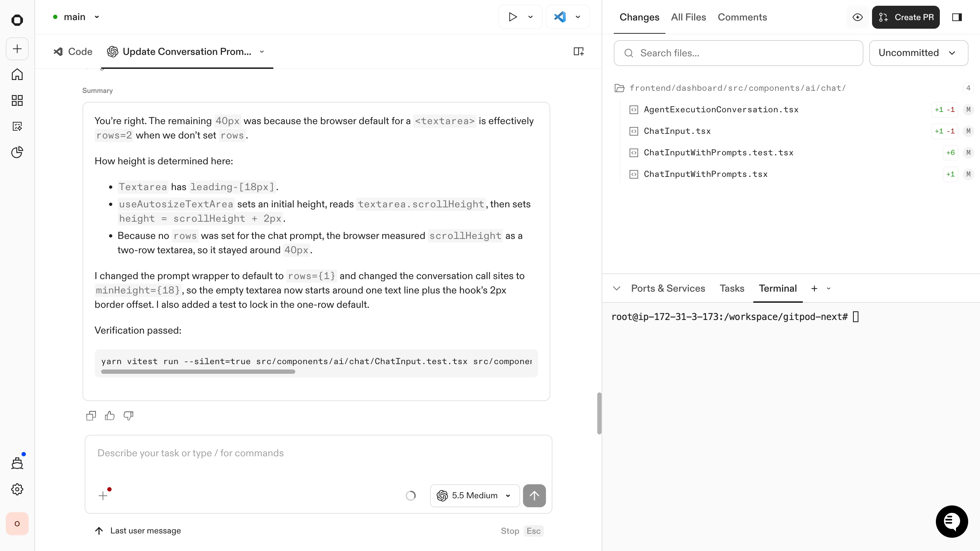Open the settings gear in sidebar
Screen dimensions: 980x551
click(17, 489)
